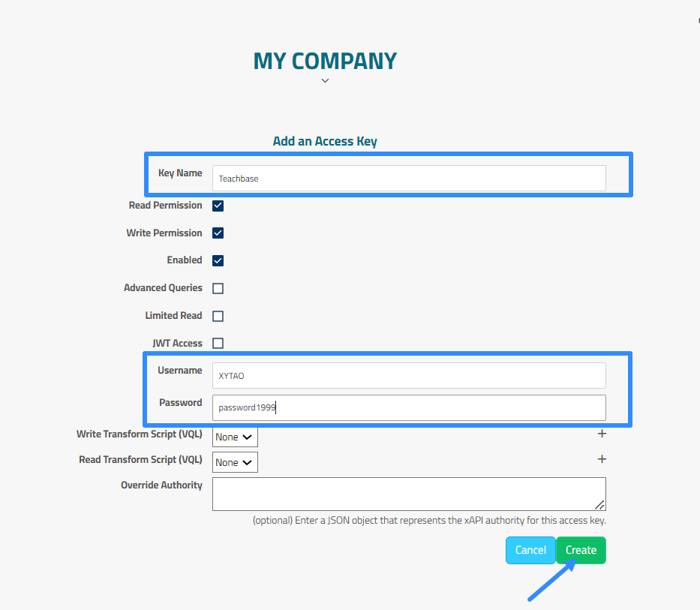
Task: Click into the Password field
Action: (x=409, y=408)
